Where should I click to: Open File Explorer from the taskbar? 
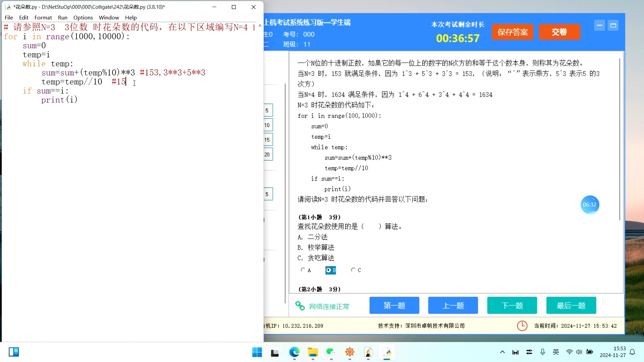click(x=313, y=352)
